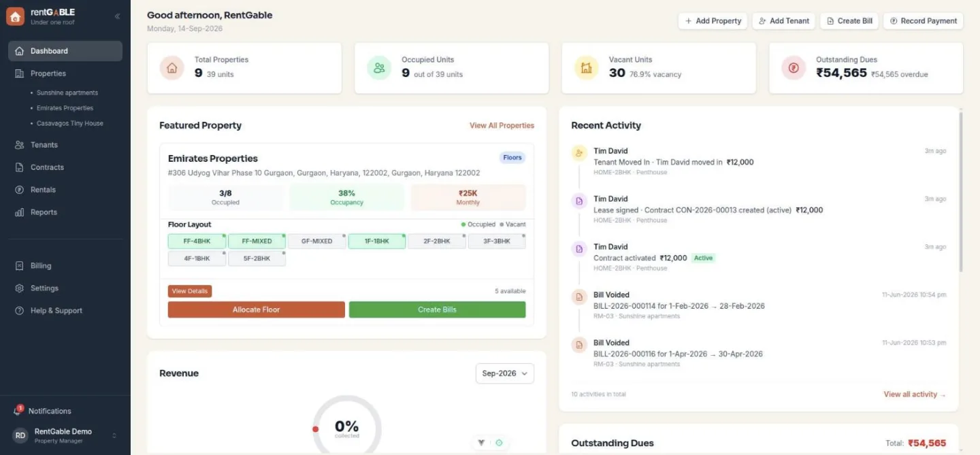Viewport: 980px width, 455px height.
Task: Open the View all activity link
Action: pyautogui.click(x=915, y=394)
